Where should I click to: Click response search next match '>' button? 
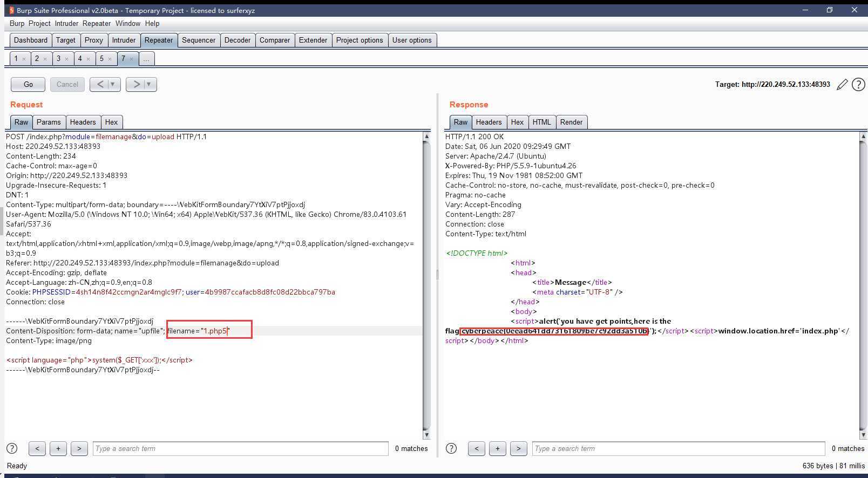[x=519, y=448]
